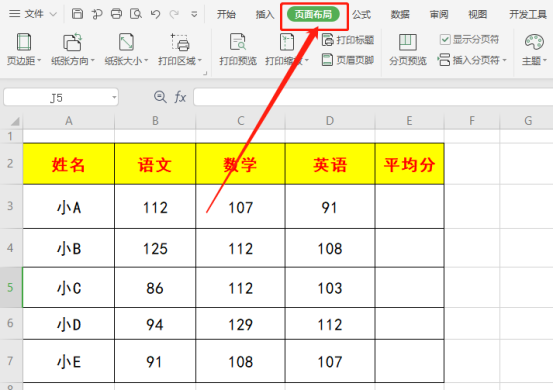Image resolution: width=554 pixels, height=391 pixels.
Task: Click the cell containing 小E
Action: point(69,361)
